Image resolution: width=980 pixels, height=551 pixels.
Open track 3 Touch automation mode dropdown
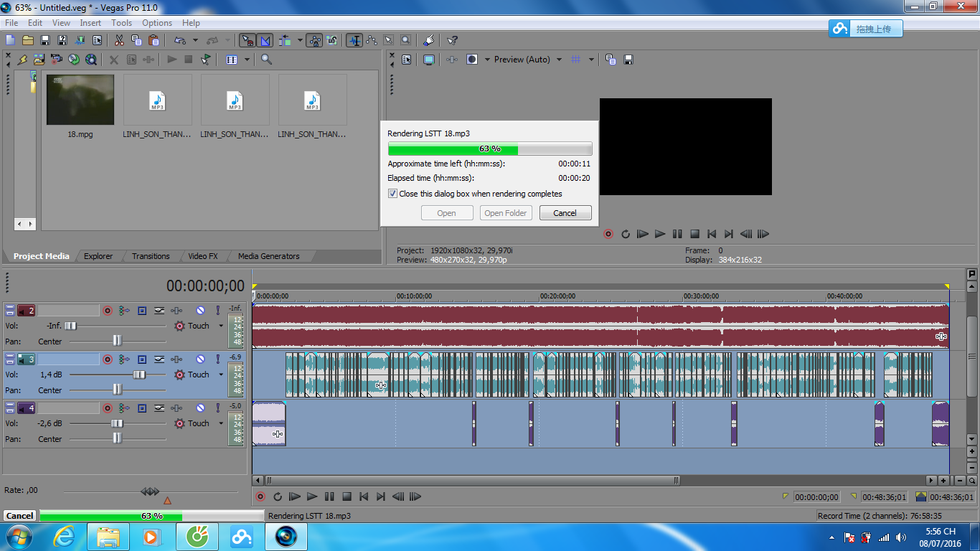pos(221,375)
